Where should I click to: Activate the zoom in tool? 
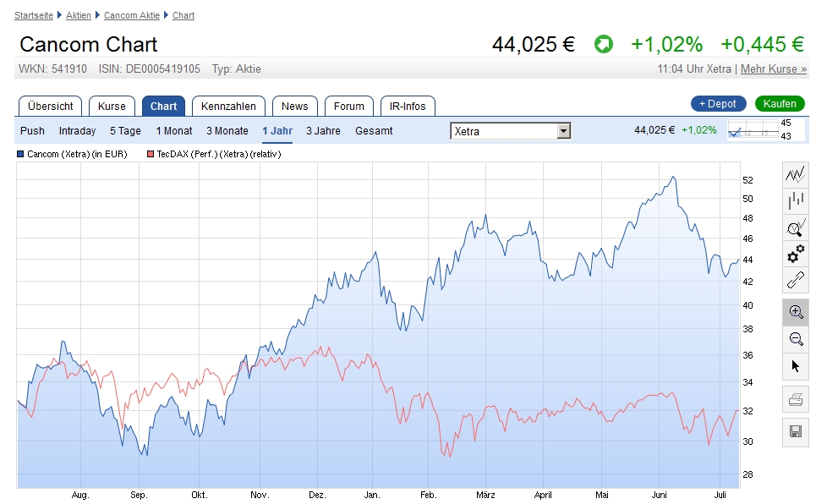(795, 312)
